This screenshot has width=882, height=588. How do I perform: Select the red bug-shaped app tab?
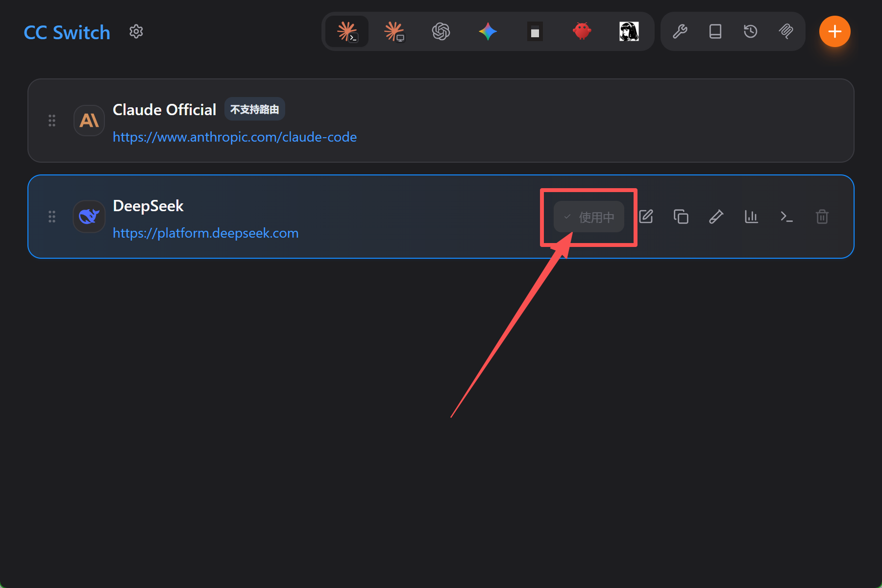coord(582,32)
